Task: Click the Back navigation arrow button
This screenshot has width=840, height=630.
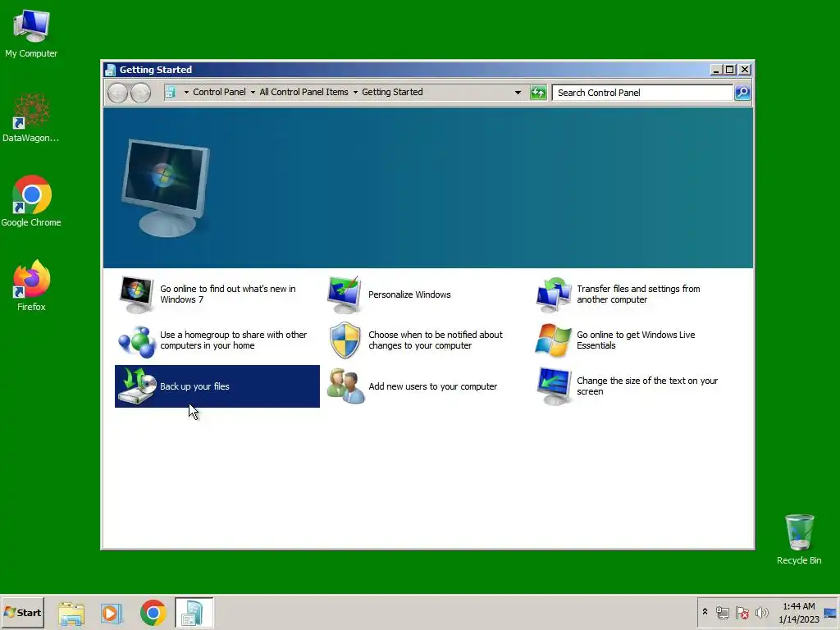Action: point(117,93)
